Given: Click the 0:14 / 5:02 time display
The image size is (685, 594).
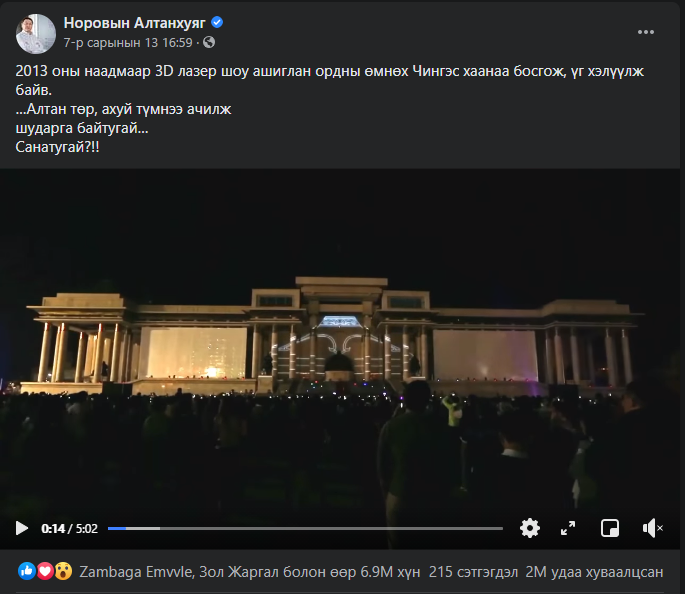Looking at the screenshot, I should 69,528.
